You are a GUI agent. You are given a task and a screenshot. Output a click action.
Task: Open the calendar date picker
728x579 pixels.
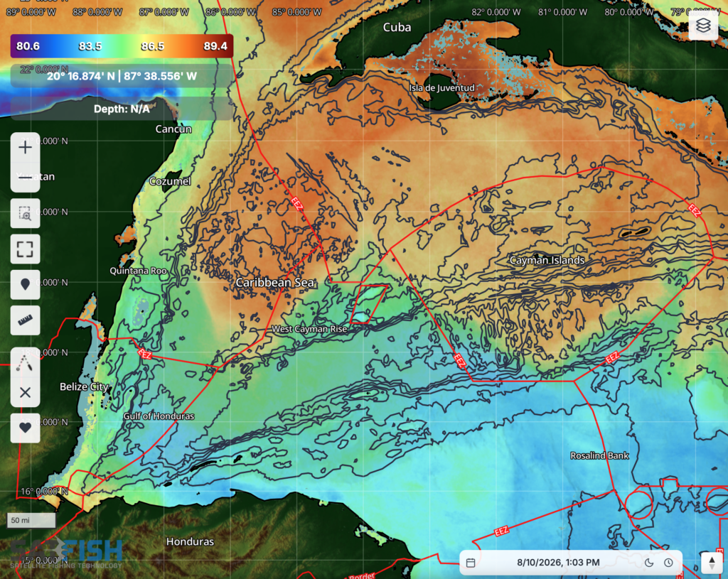[x=471, y=563]
